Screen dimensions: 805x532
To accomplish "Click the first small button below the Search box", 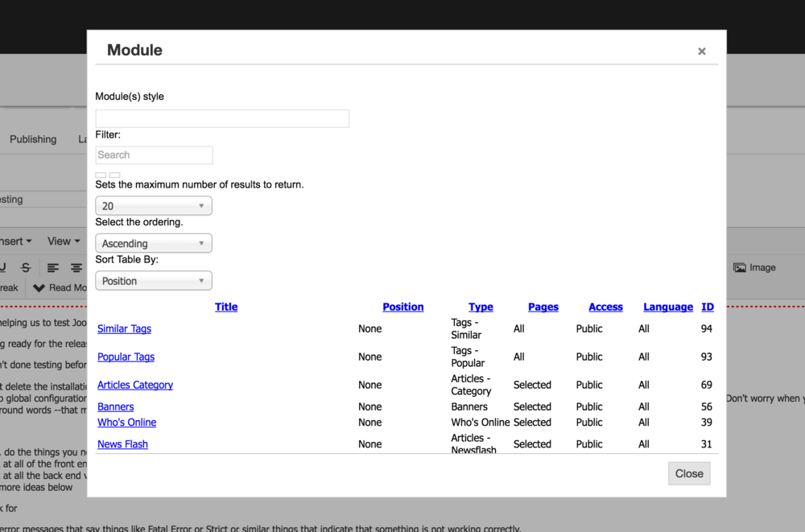I will tap(101, 175).
